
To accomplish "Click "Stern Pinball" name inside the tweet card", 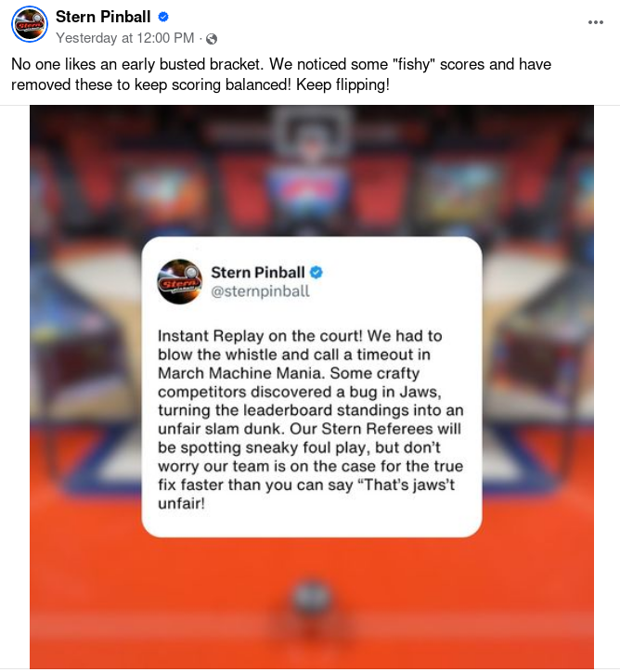I will pyautogui.click(x=258, y=273).
